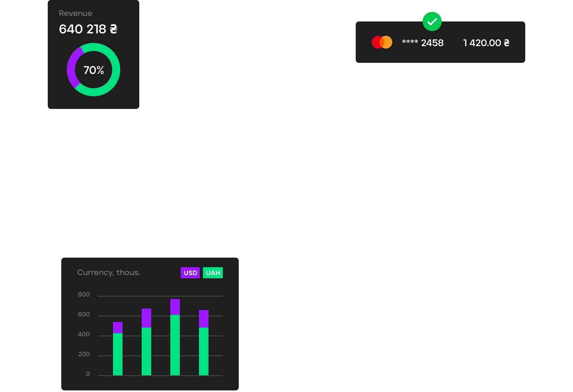Toggle the USD legend tag
The height and width of the screenshot is (392, 573).
pos(190,273)
